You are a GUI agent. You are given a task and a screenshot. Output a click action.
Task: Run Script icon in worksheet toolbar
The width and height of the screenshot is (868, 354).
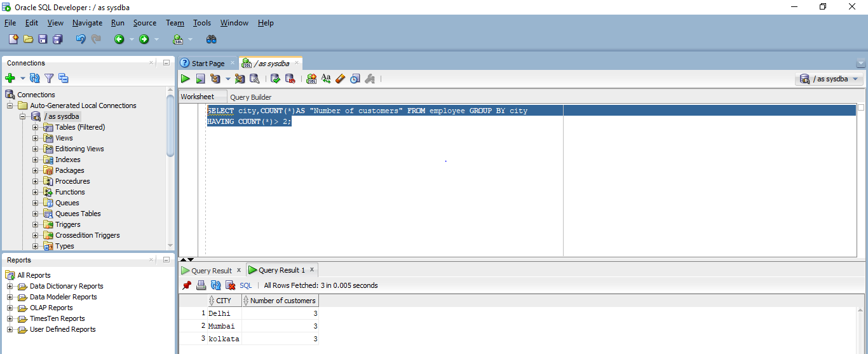coord(200,79)
